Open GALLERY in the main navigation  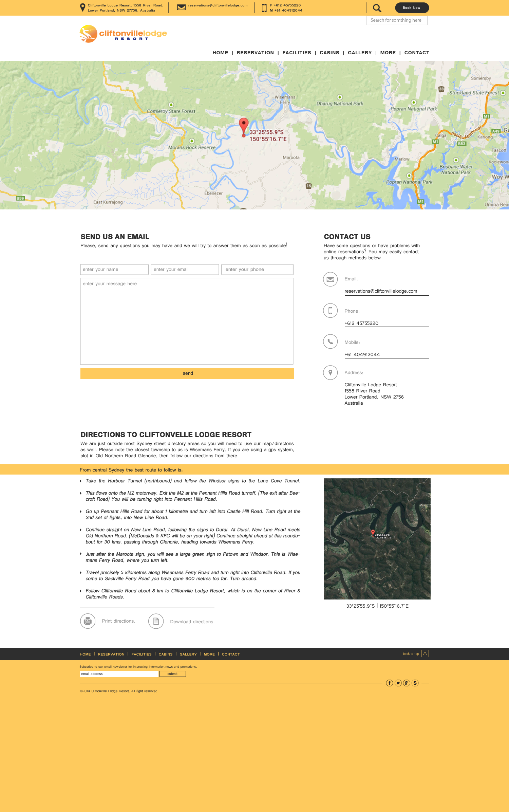360,53
